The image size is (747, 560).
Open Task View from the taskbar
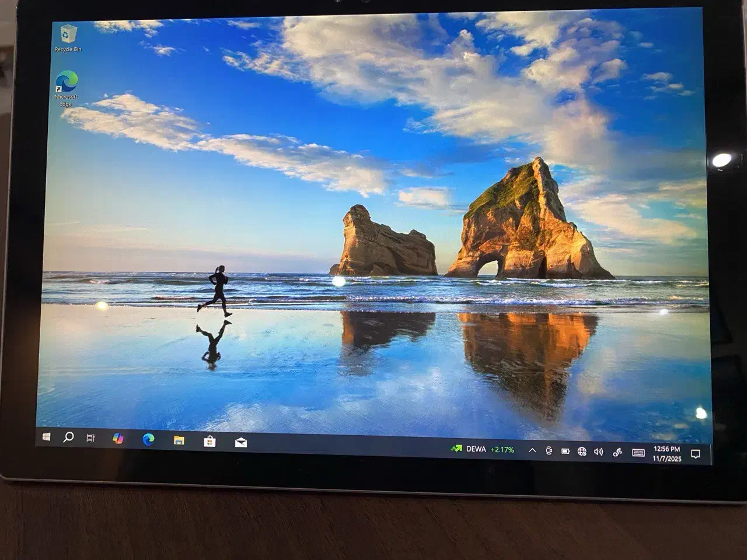coord(90,437)
